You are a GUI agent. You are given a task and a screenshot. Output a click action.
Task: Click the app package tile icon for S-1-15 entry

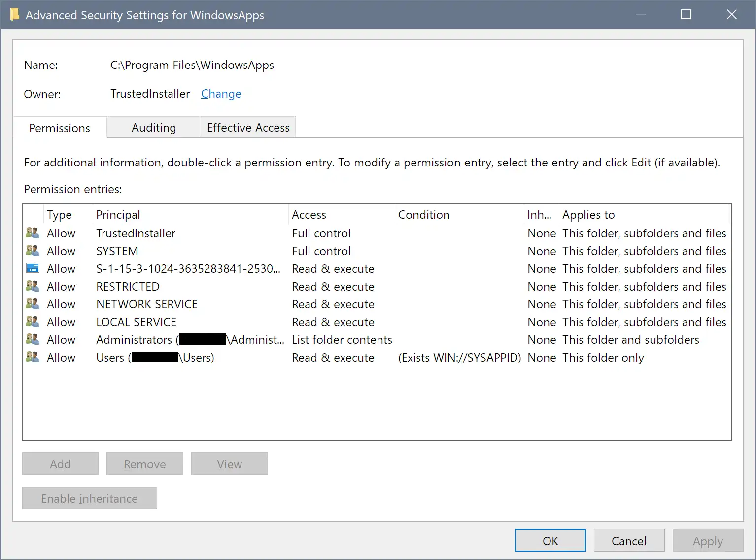point(32,268)
